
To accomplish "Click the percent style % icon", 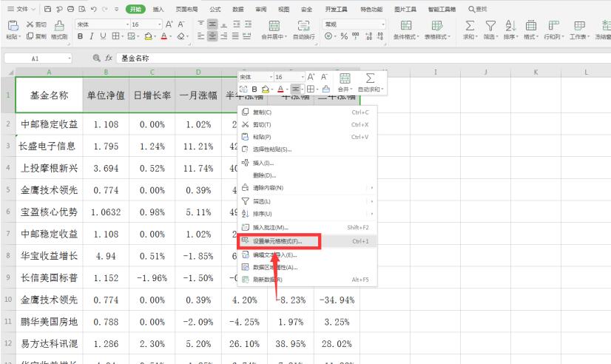I will tap(344, 36).
